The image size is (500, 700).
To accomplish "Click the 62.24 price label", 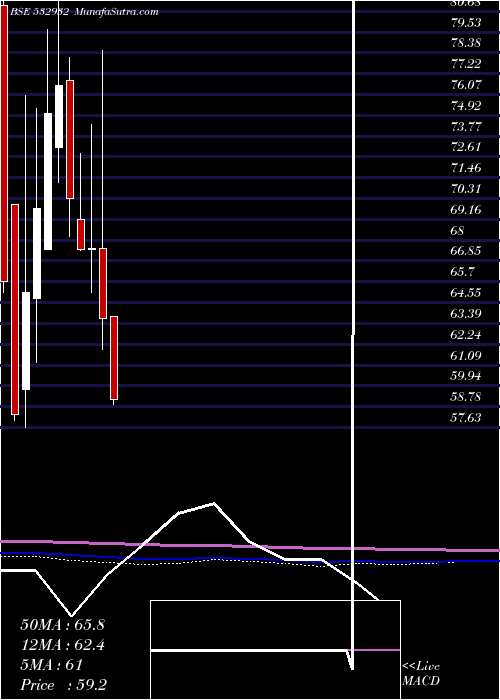I will [467, 335].
